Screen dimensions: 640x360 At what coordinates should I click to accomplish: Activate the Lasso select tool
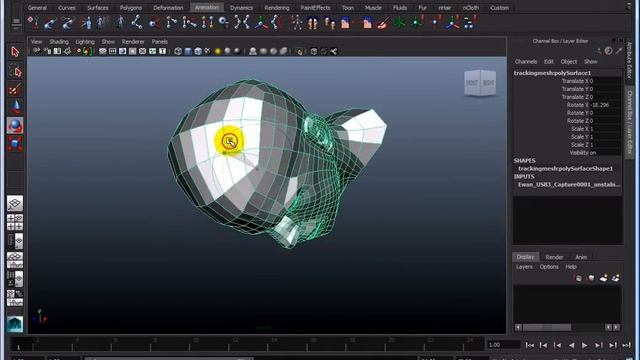(x=15, y=71)
